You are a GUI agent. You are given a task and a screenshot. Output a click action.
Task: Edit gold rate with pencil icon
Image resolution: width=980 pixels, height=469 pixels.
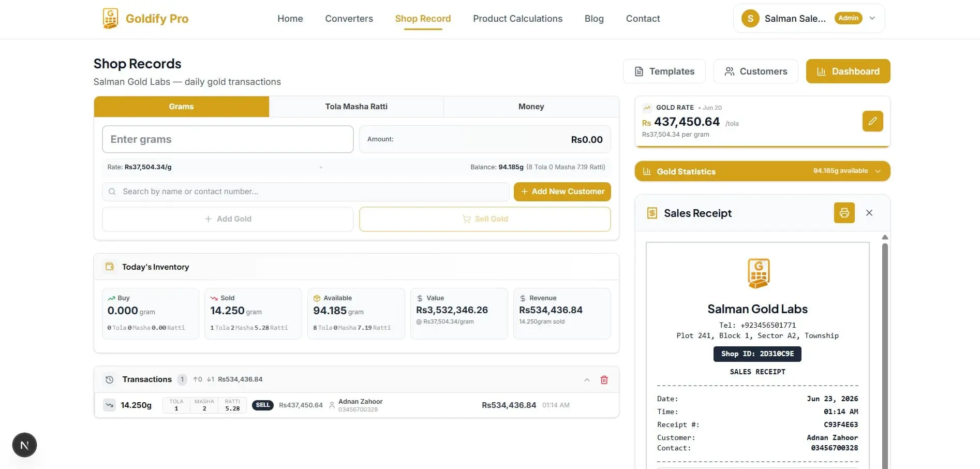pyautogui.click(x=873, y=121)
